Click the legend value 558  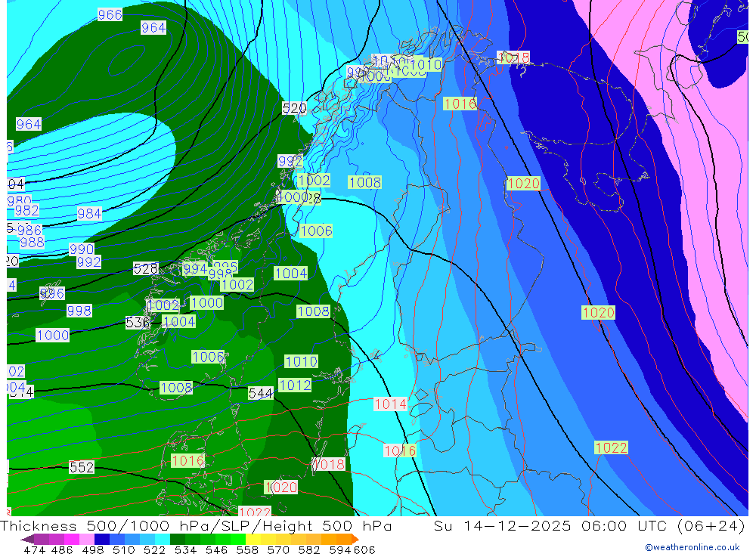pyautogui.click(x=247, y=549)
